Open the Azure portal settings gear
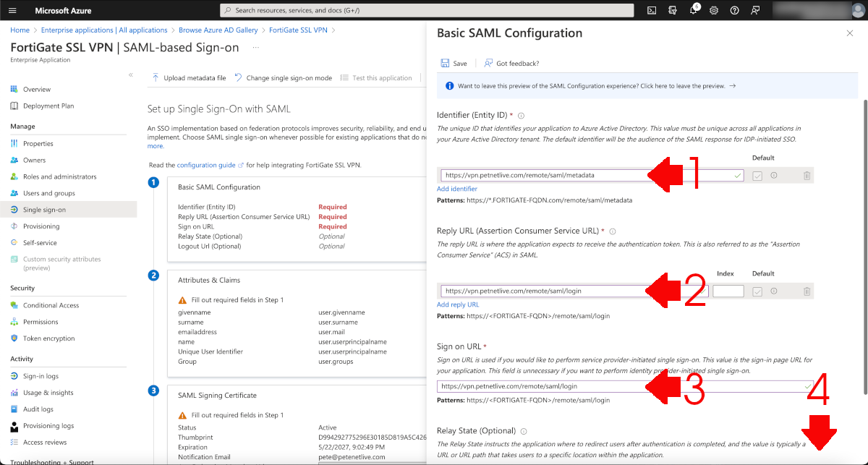Screen dimensions: 868x465 (714, 10)
